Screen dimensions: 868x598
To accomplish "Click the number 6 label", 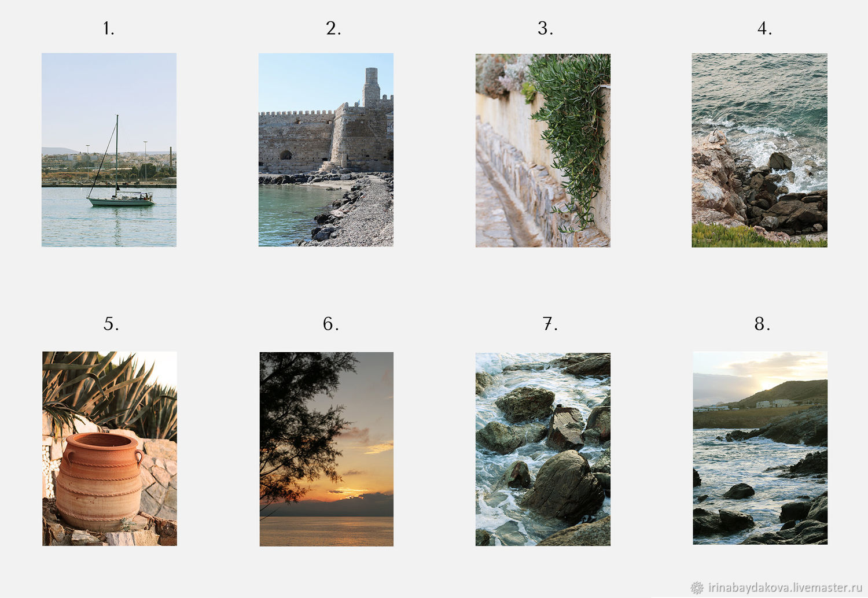I will click(330, 324).
